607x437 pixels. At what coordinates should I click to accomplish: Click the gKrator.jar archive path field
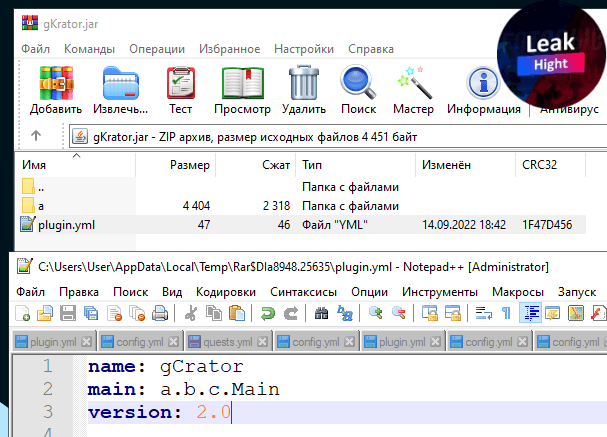[338, 137]
